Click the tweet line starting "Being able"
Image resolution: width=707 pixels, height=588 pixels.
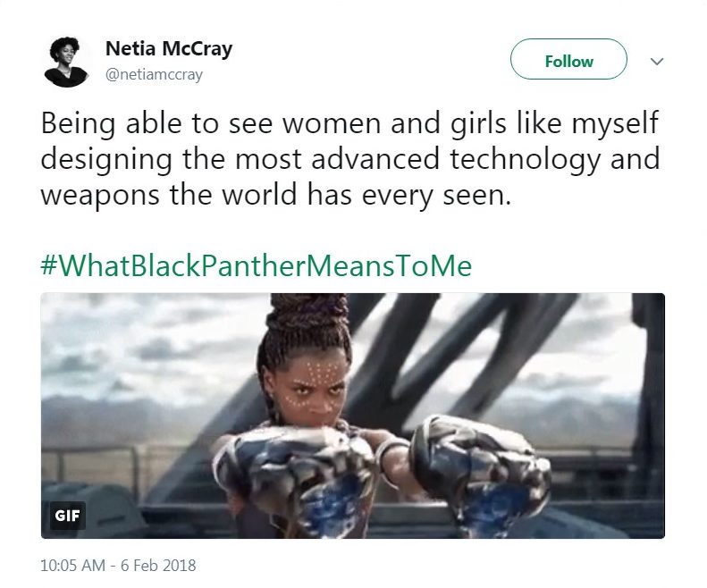tap(349, 123)
